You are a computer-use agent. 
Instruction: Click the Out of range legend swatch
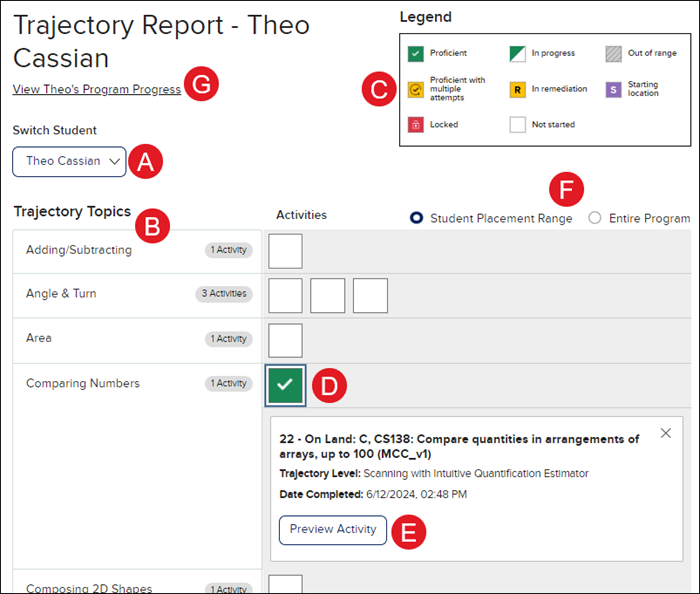click(613, 53)
